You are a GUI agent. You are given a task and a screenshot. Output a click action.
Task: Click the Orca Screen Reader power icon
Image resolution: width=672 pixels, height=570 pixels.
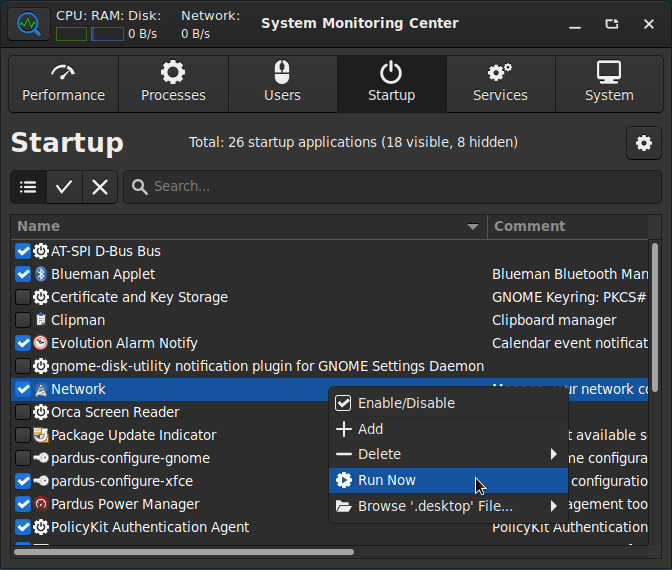click(x=41, y=412)
